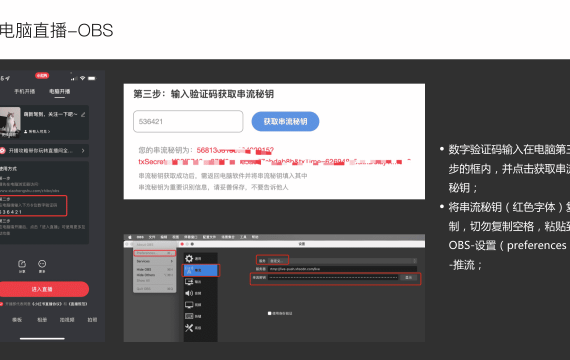Image resolution: width=570 pixels, height=360 pixels.
Task: Tick the 使用身份验证 checkbox in OBS settings
Action: coord(269,313)
